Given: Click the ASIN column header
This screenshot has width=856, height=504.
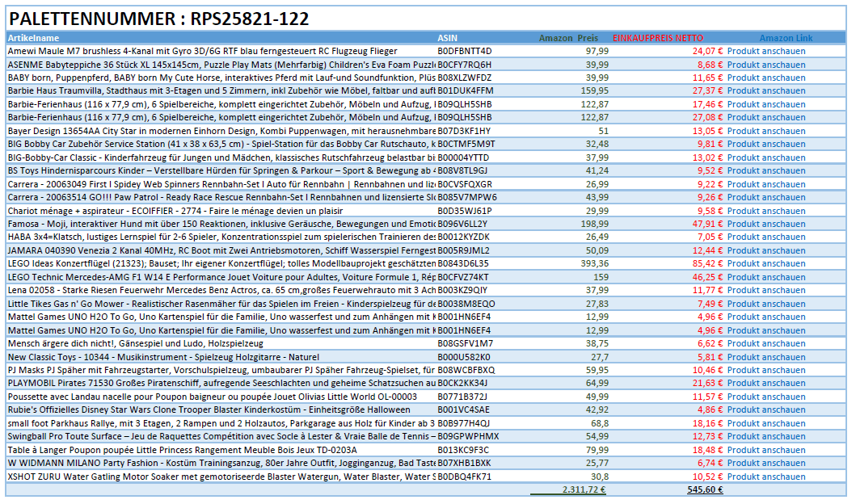Looking at the screenshot, I should click(447, 38).
